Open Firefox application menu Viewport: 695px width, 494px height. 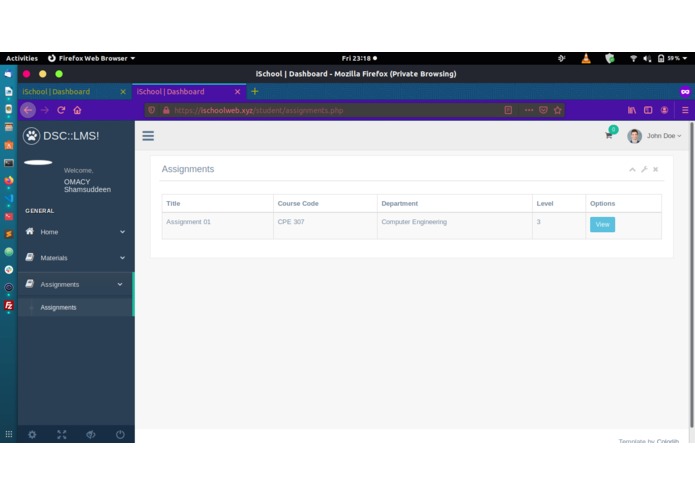click(x=685, y=110)
